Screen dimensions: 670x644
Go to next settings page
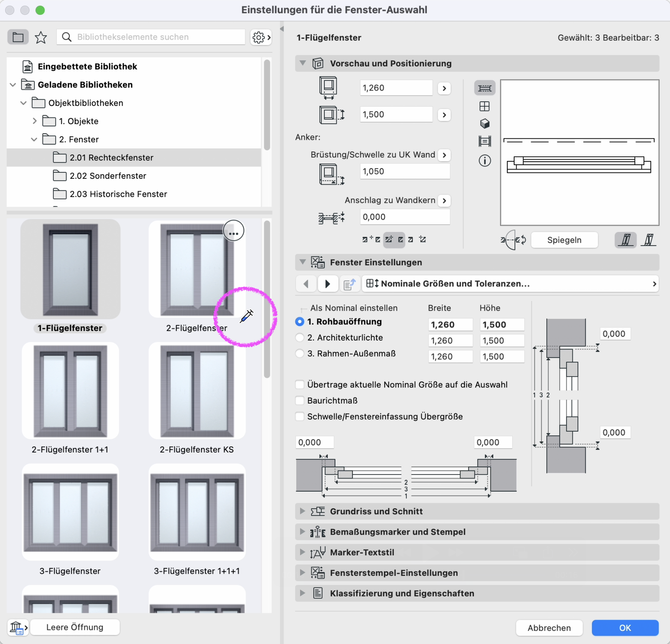click(327, 284)
